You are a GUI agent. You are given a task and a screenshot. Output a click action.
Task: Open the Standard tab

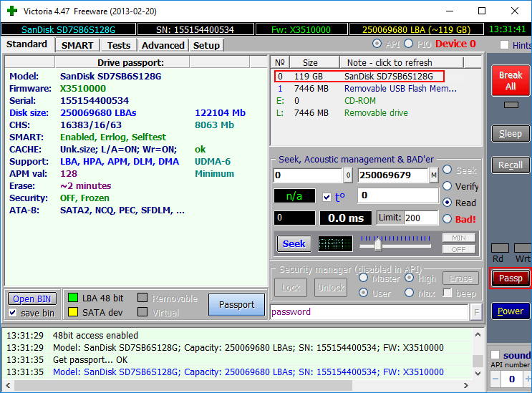coord(26,44)
